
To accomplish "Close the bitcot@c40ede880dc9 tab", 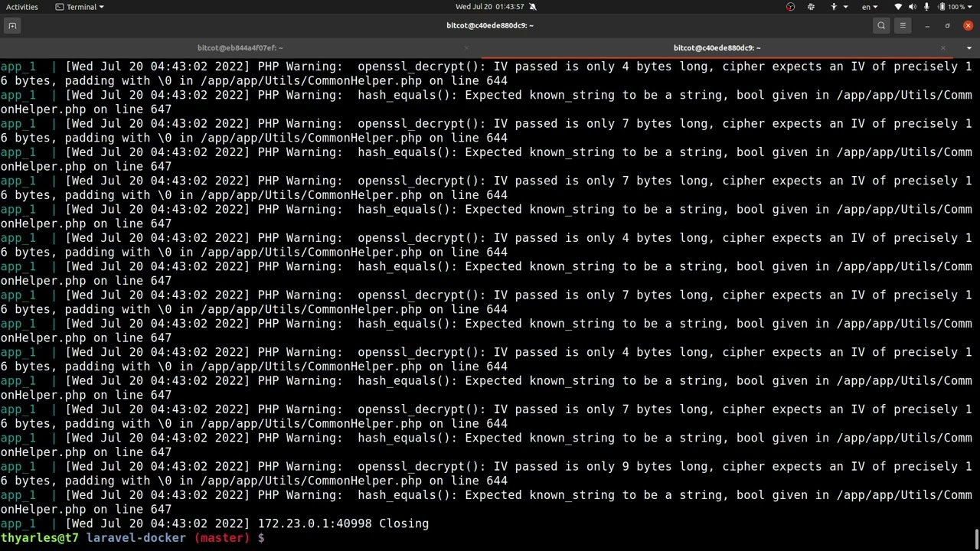I will pos(943,48).
